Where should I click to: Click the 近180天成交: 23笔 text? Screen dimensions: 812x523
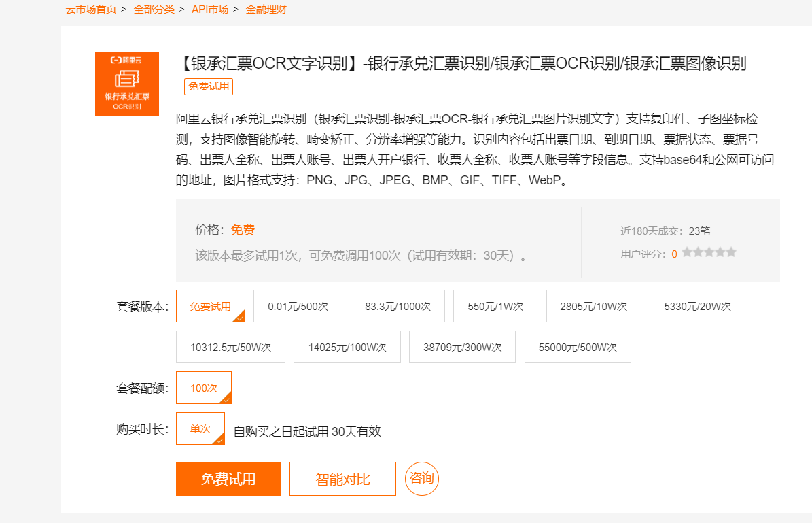[x=665, y=231]
